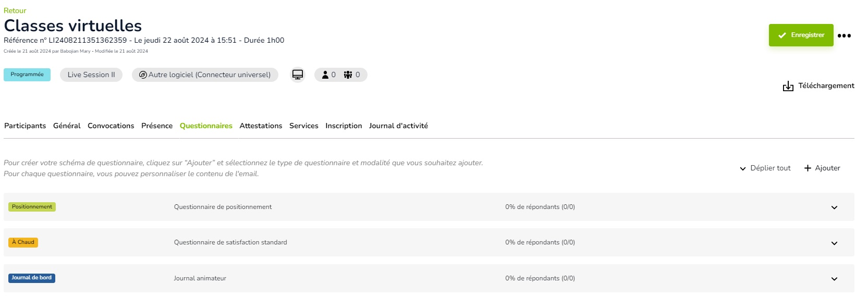Click the connector icon in Autre logiciel badge
This screenshot has height=308, width=868.
coord(143,75)
